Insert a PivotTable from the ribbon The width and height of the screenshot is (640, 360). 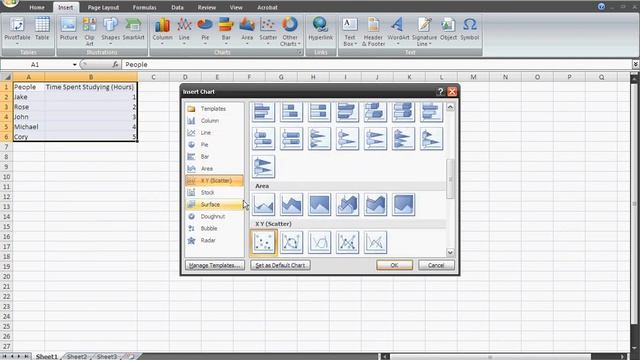17,30
